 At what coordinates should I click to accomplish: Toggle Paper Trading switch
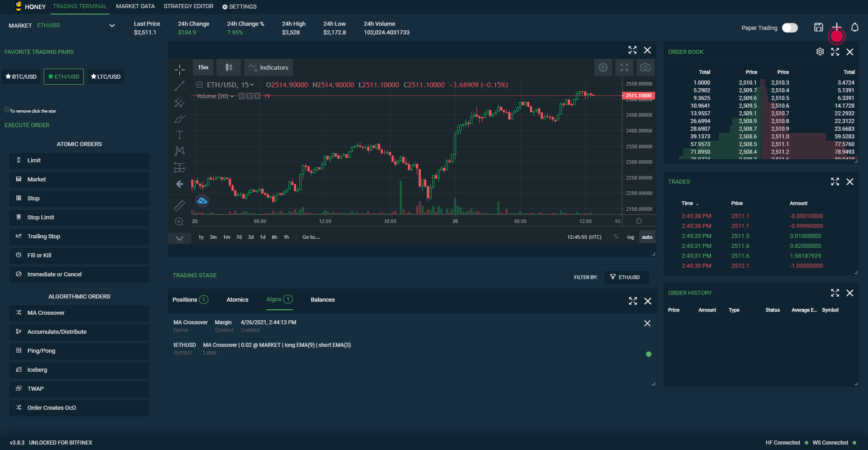(x=790, y=28)
